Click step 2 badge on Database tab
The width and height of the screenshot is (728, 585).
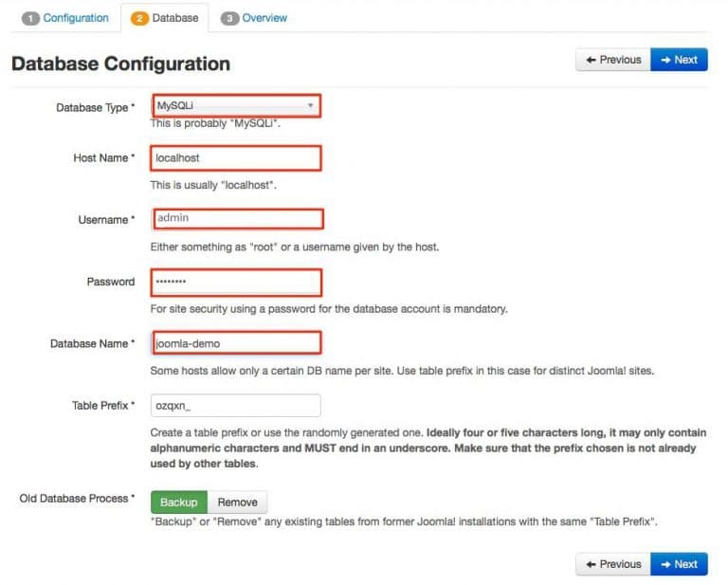tap(139, 19)
